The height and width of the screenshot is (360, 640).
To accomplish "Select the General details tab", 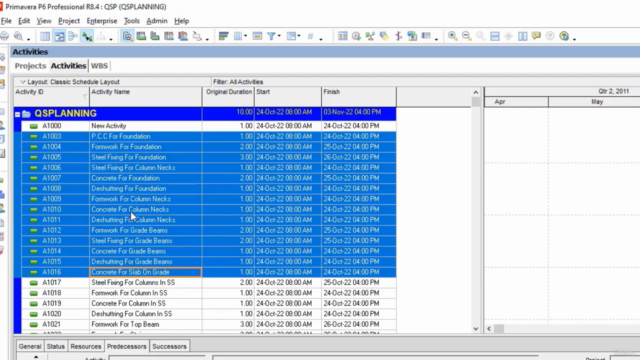I will point(30,346).
